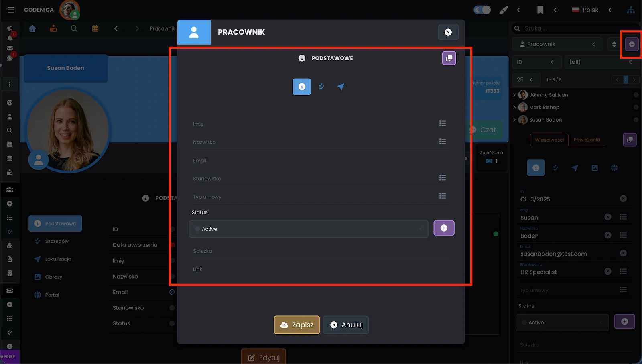
Task: Clear the Email value susanboden@test.com
Action: [x=623, y=253]
